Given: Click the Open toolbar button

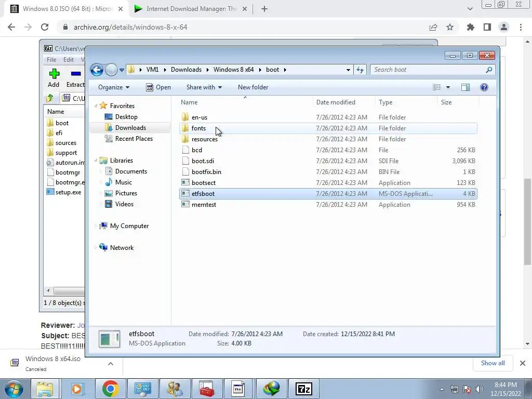Looking at the screenshot, I should (x=158, y=87).
